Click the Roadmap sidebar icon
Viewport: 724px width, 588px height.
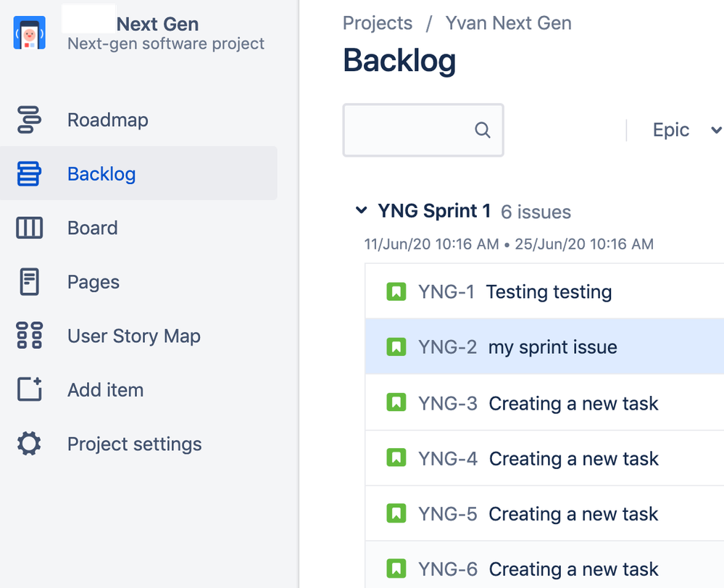pos(29,120)
